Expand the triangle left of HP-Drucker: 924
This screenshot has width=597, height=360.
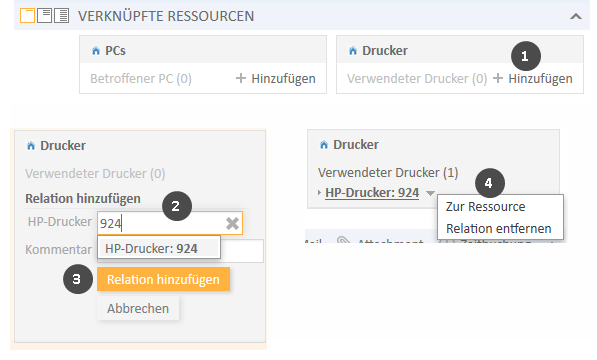(x=319, y=193)
